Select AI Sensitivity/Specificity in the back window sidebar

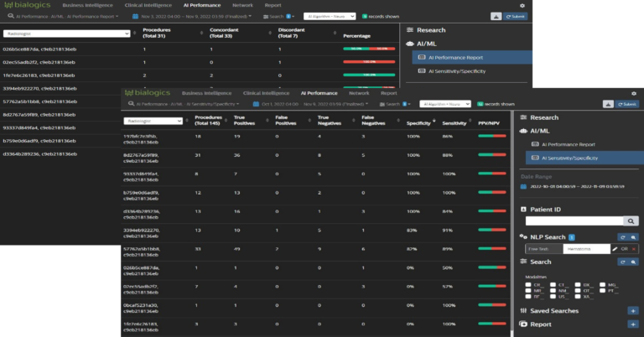click(457, 71)
